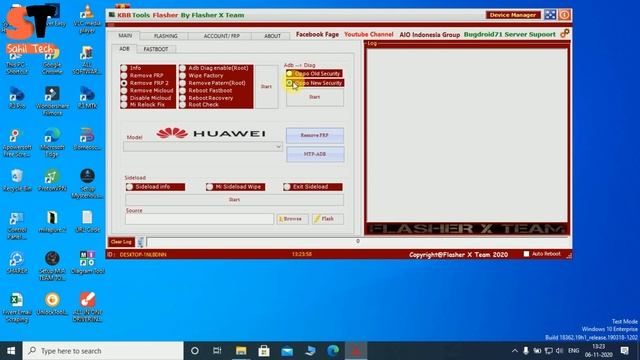Image resolution: width=640 pixels, height=360 pixels.
Task: Open Microsoft Edge desktop shortcut
Action: point(52,142)
